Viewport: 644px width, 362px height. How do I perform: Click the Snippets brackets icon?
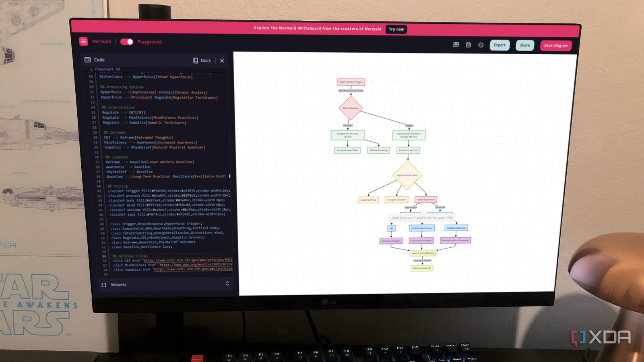(x=104, y=284)
